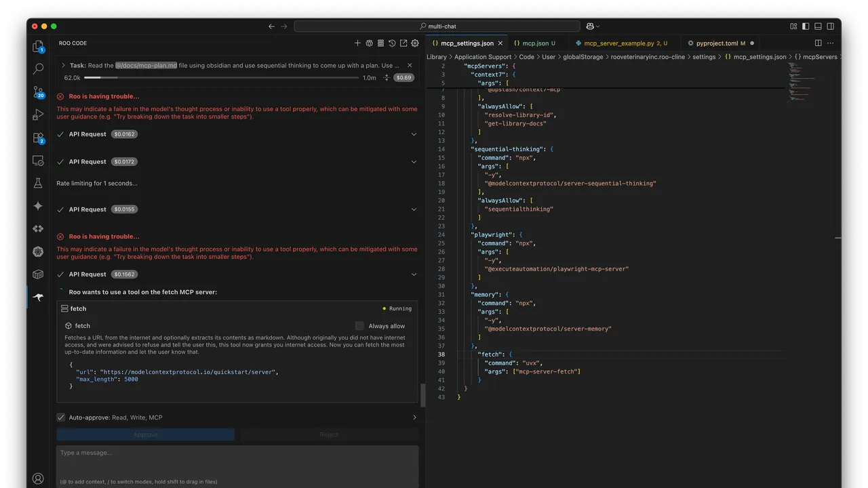868x488 pixels.
Task: Open Roo Code prompts icon
Action: [369, 43]
